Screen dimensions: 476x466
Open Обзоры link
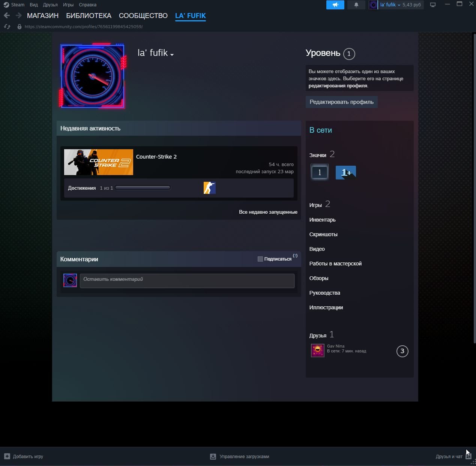pyautogui.click(x=319, y=278)
